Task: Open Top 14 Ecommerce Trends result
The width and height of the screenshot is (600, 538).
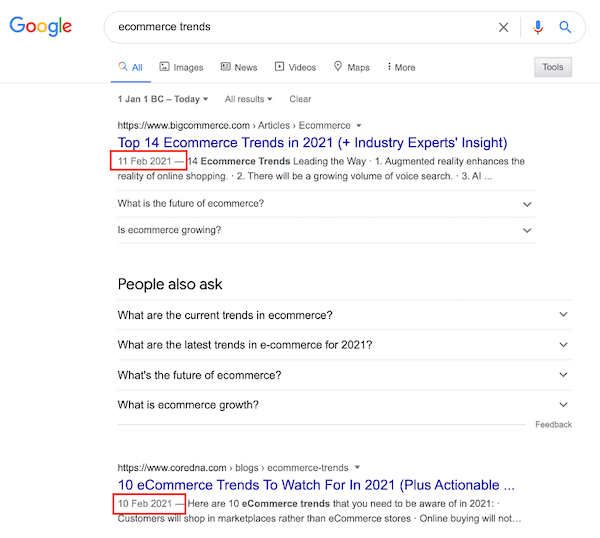Action: pyautogui.click(x=312, y=143)
